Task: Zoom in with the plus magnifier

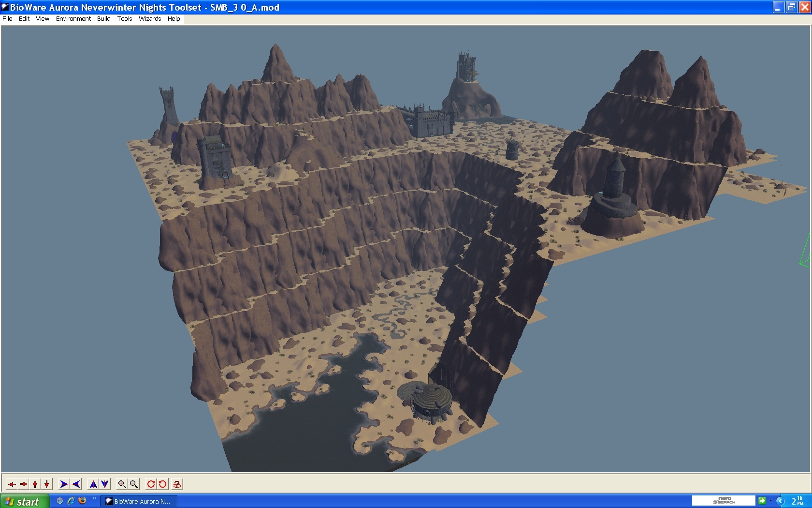Action: (122, 484)
